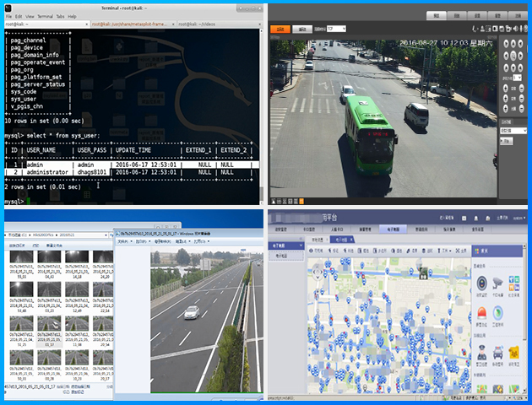Click the terminal window's vertical scrollbar

pos(261,116)
